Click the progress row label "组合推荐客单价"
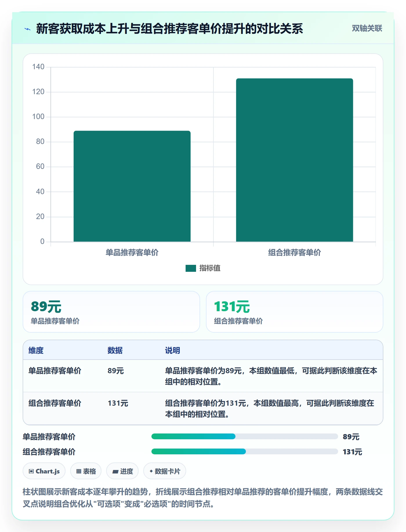Viewport: 406px width, 532px height. (49, 452)
